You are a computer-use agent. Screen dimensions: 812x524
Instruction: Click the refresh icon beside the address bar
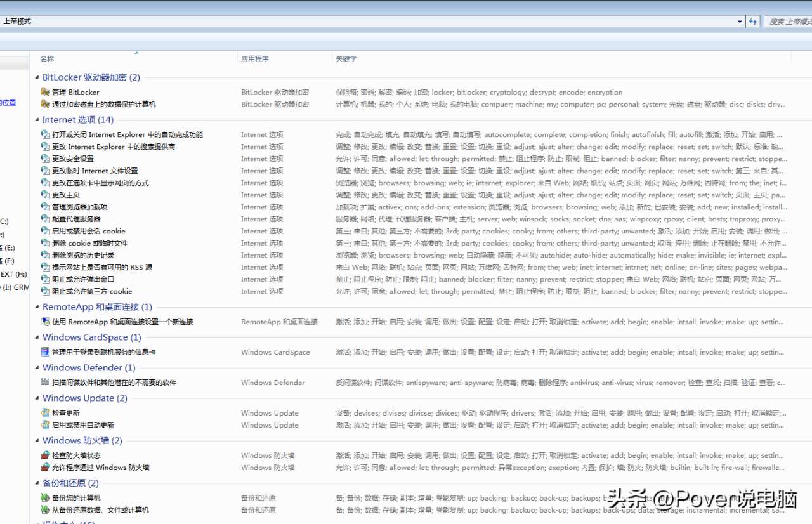753,22
